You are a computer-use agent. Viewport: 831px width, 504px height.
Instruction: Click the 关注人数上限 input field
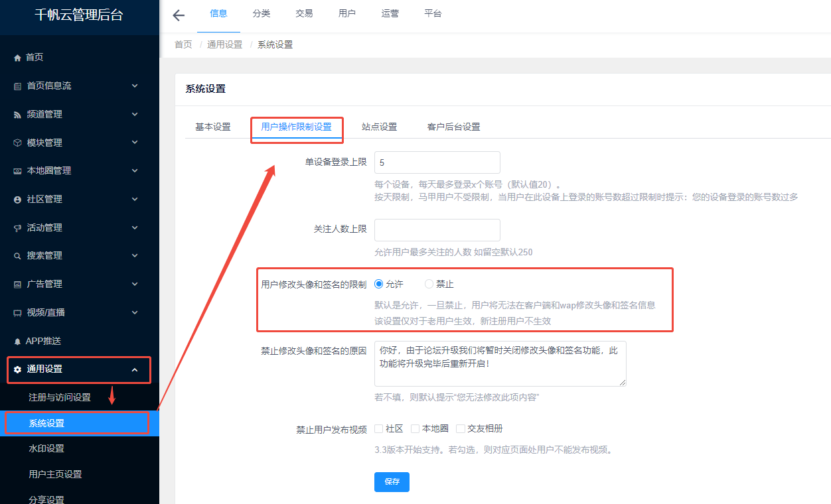point(437,230)
